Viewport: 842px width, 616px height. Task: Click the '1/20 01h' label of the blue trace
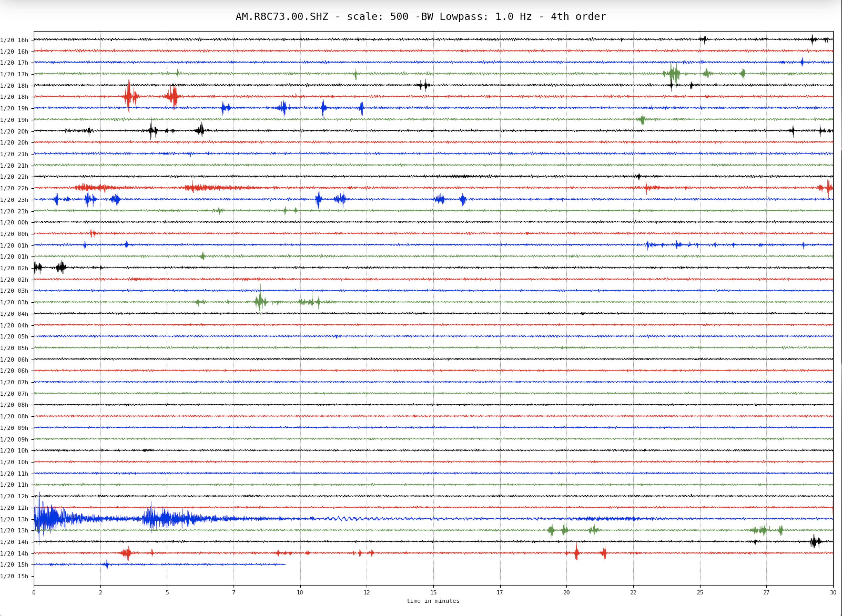(14, 245)
